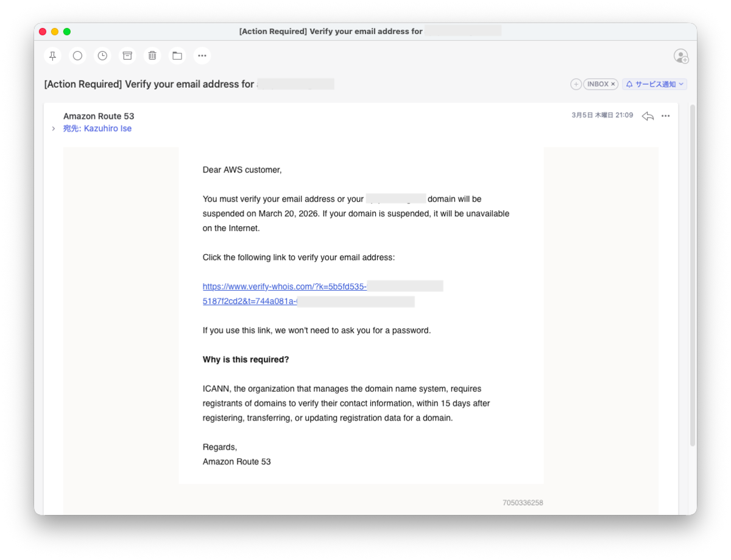Screen dimensions: 731x560
Task: Delete the email using the trash icon
Action: tap(152, 55)
